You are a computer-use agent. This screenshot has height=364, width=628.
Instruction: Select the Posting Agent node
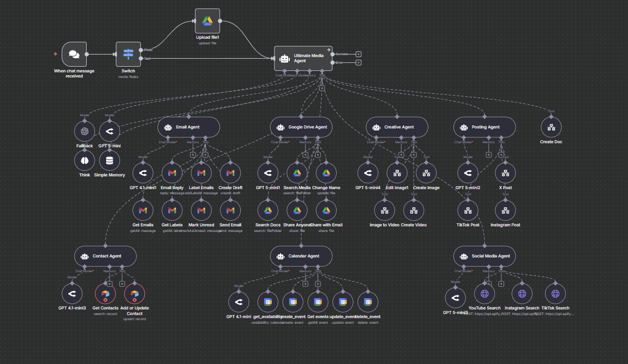(x=484, y=127)
